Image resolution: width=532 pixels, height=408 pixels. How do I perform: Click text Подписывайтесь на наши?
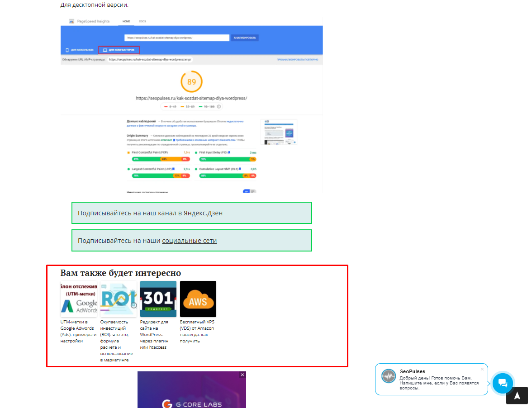click(119, 241)
